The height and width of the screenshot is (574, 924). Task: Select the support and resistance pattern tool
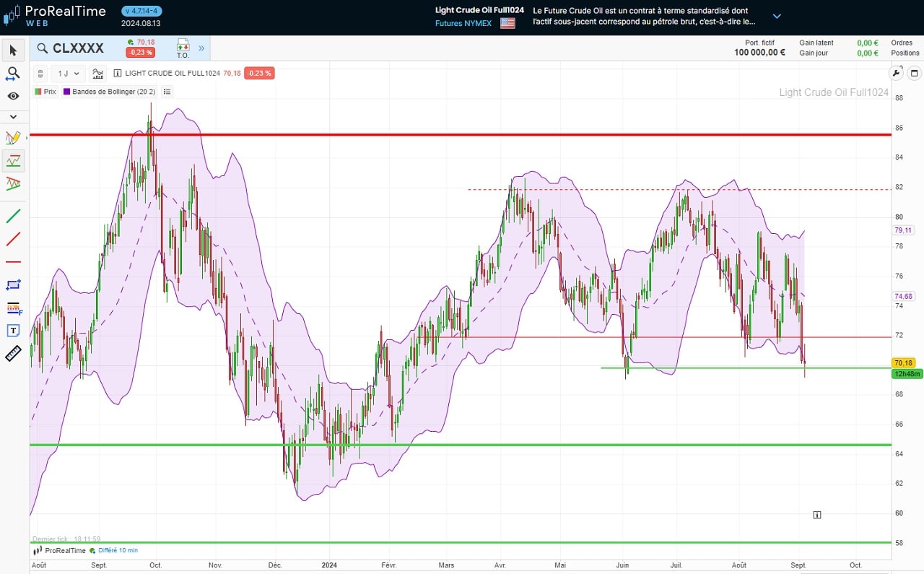(13, 160)
